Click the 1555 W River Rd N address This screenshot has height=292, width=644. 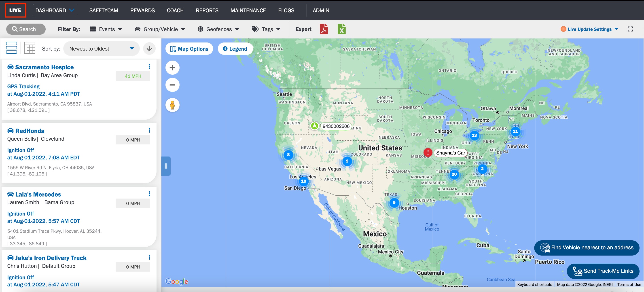(x=51, y=167)
